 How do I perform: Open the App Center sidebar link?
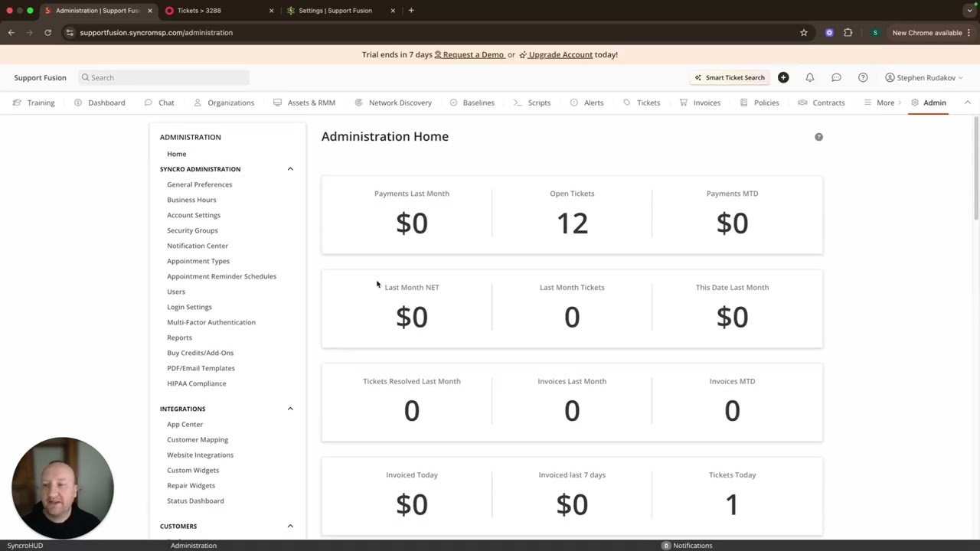click(185, 424)
